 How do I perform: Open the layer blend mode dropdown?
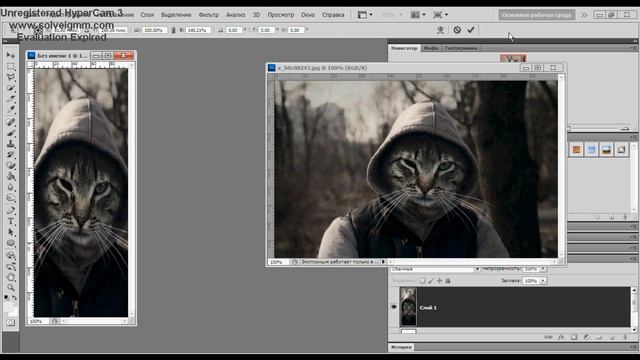[x=435, y=269]
